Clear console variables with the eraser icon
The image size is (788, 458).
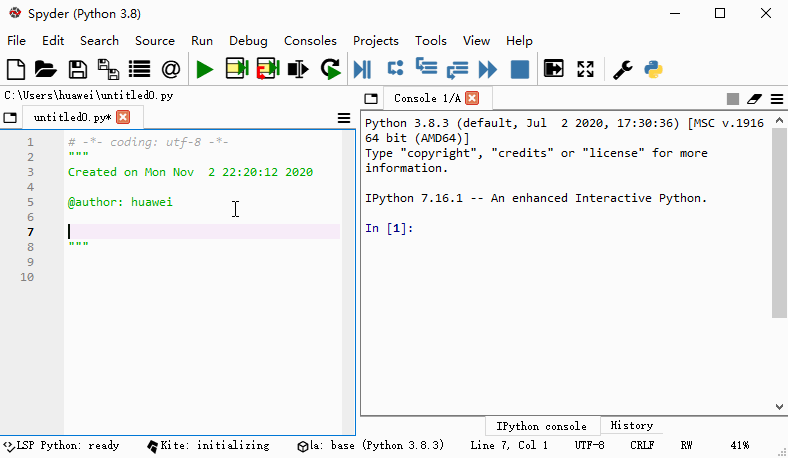click(754, 99)
